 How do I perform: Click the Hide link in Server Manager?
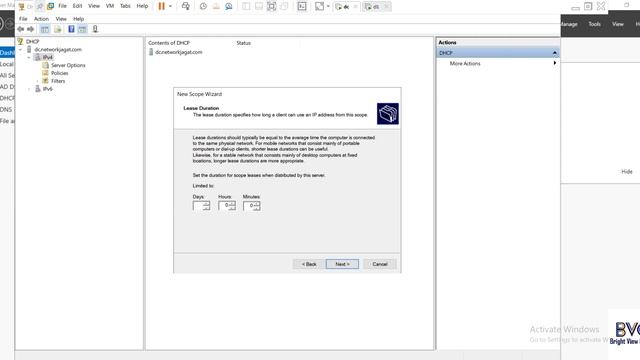(x=627, y=172)
